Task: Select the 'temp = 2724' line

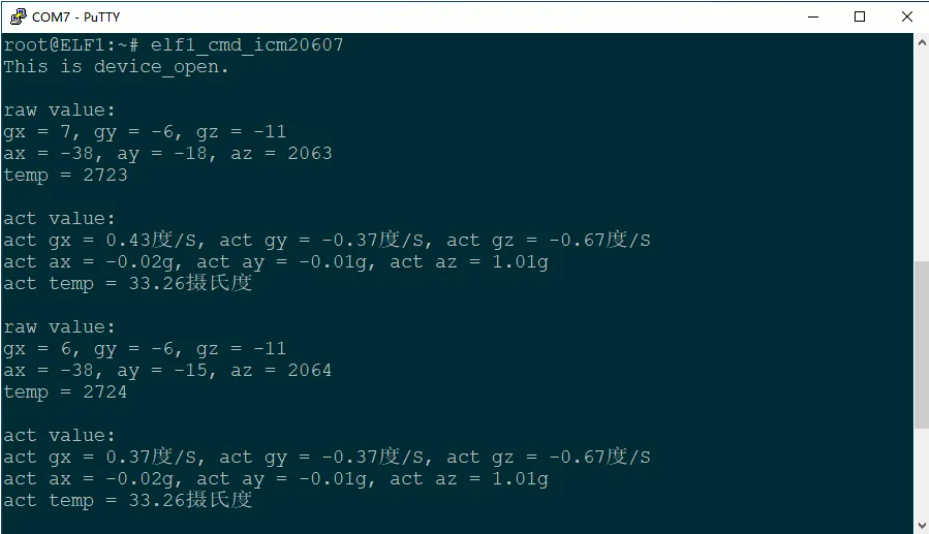Action: pyautogui.click(x=65, y=392)
